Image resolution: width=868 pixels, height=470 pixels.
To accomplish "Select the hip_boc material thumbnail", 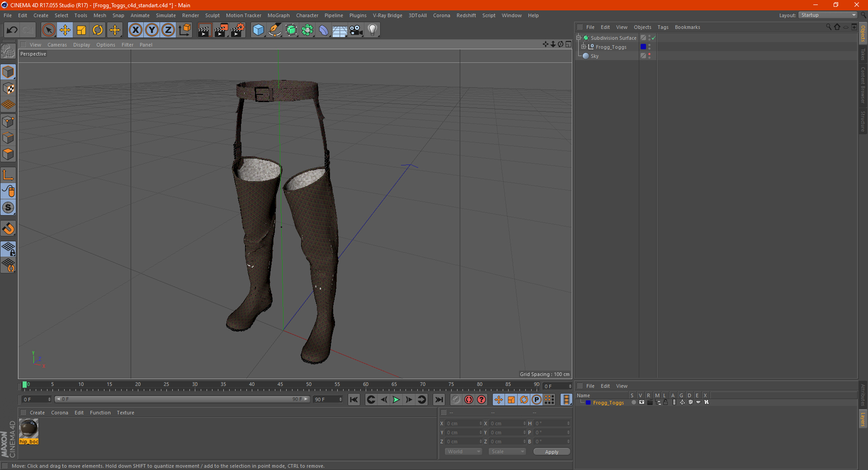I will click(29, 428).
